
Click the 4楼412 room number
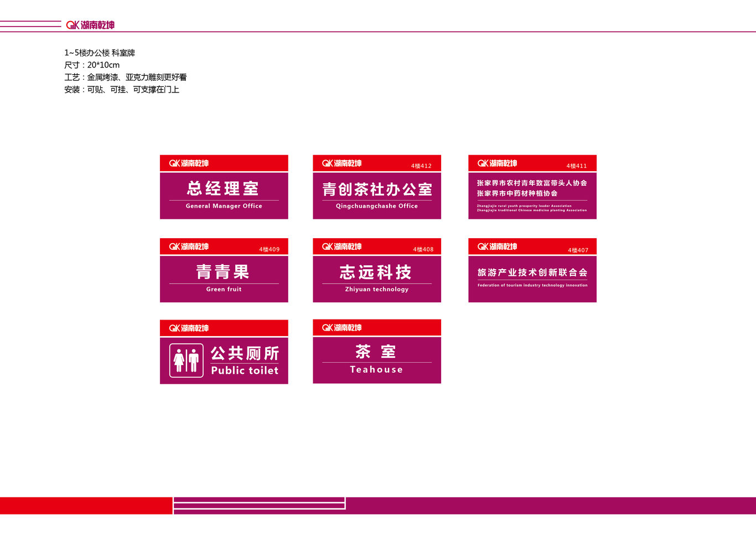click(x=421, y=166)
